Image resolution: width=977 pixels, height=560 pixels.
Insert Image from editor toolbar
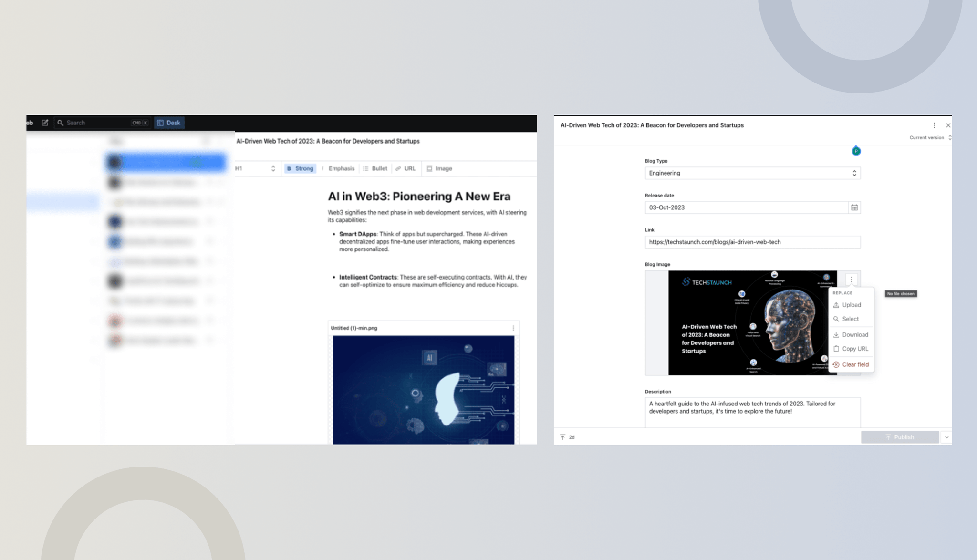point(439,168)
